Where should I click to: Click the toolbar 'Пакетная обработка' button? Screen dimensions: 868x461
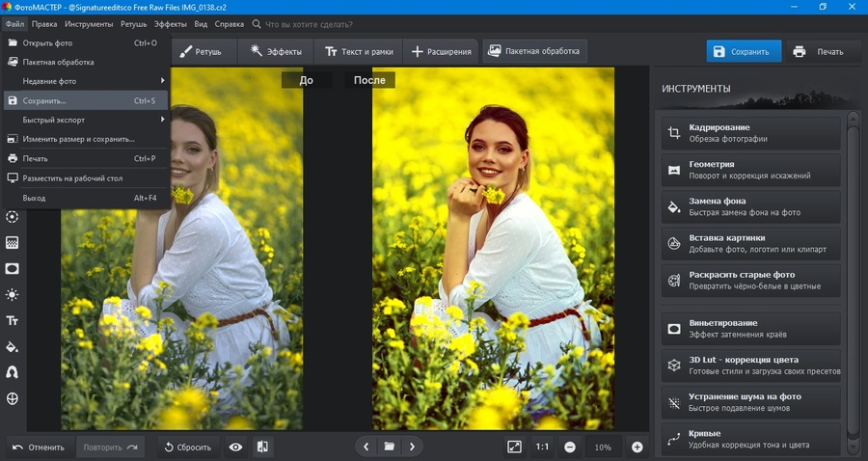[534, 51]
